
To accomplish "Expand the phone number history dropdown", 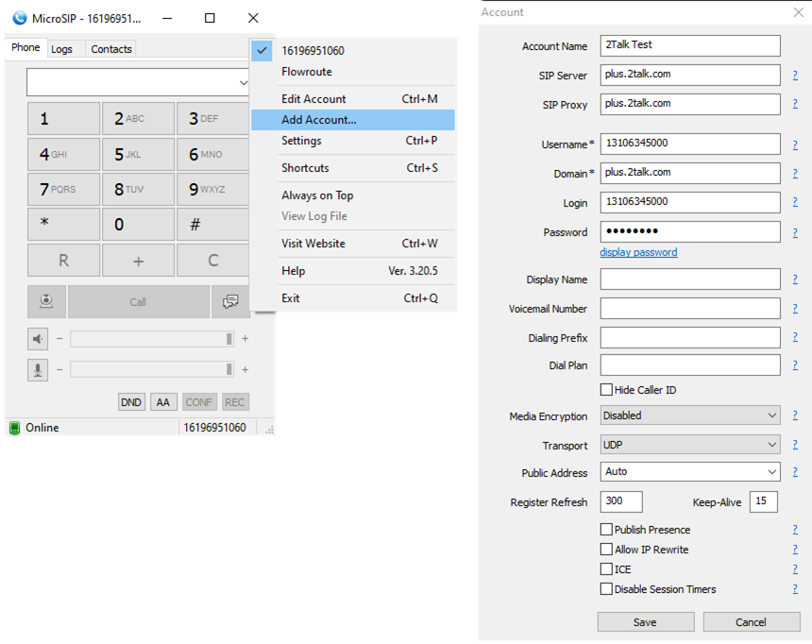I will click(x=243, y=83).
